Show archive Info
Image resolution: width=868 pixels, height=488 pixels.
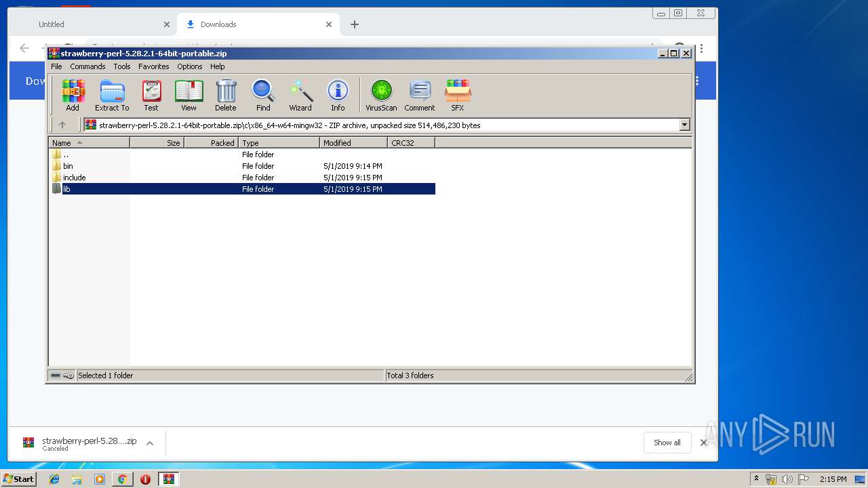338,95
